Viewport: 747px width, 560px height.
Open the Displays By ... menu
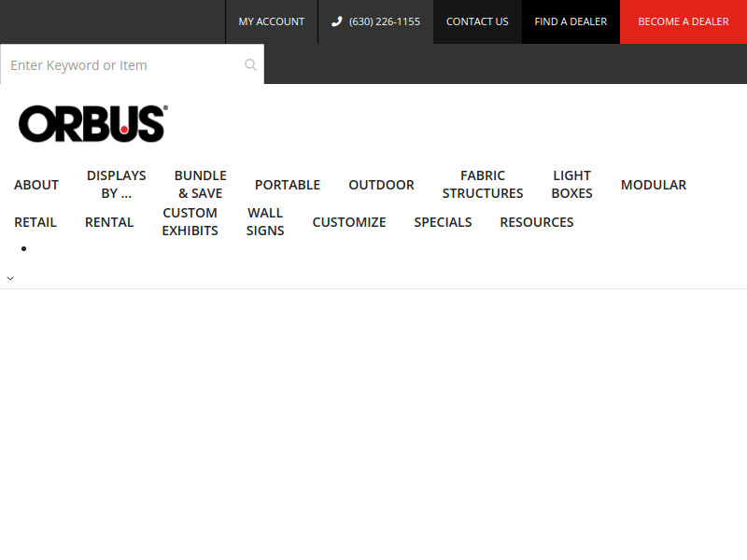click(x=116, y=184)
